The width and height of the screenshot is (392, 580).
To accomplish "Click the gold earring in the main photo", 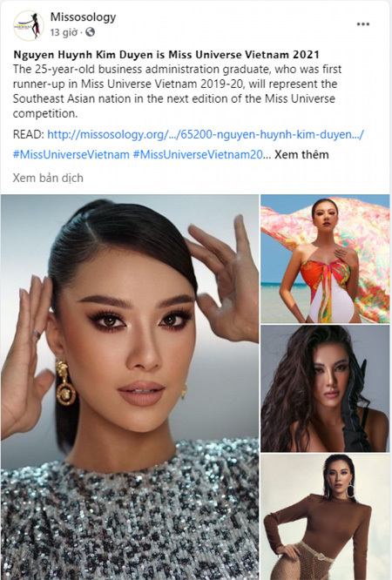I will coord(65,383).
